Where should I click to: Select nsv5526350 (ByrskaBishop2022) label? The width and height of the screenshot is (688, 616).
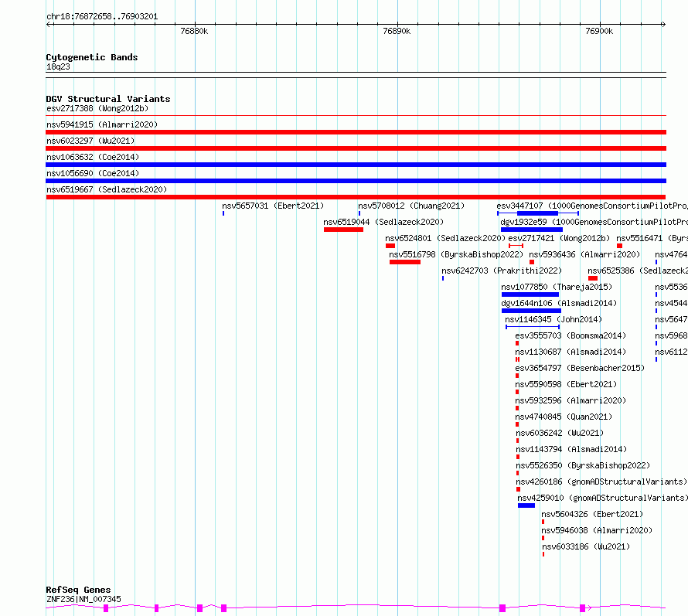(x=583, y=465)
